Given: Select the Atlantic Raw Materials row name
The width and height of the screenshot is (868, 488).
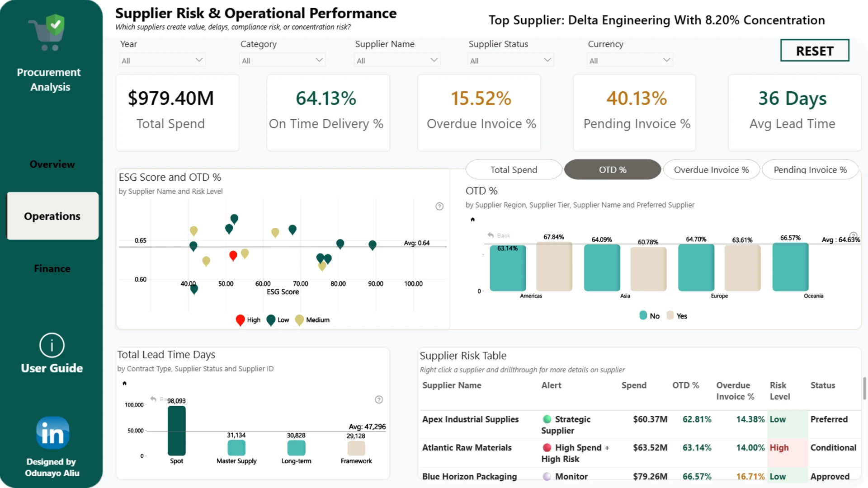Looking at the screenshot, I should (467, 448).
